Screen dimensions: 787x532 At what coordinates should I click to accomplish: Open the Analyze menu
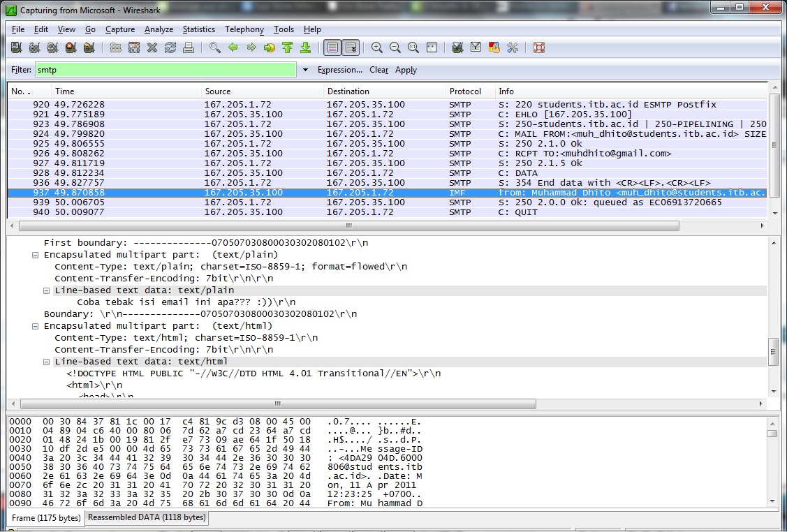[159, 29]
